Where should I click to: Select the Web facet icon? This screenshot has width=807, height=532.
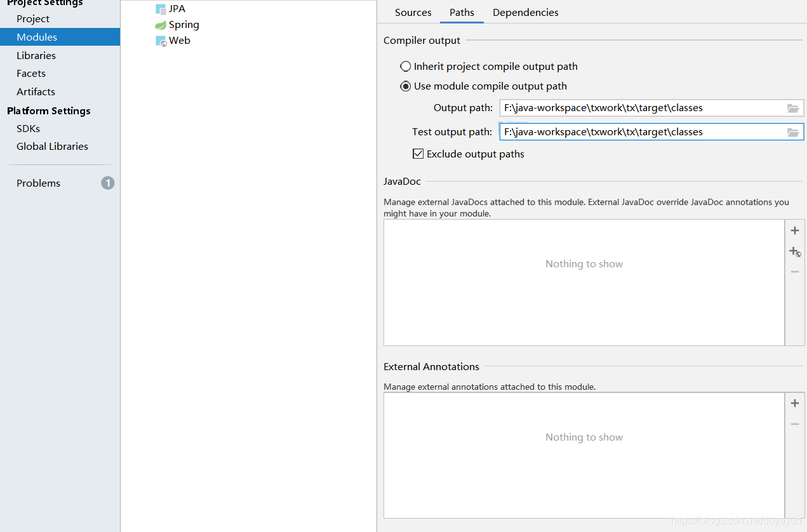161,41
